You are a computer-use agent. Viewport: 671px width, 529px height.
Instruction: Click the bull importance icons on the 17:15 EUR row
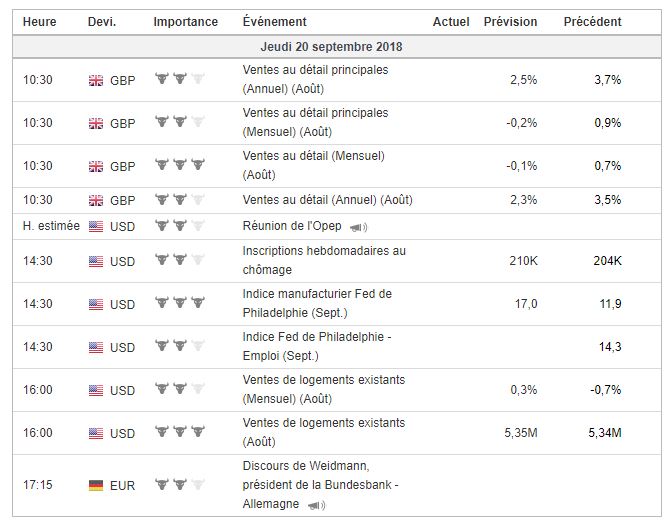click(179, 485)
